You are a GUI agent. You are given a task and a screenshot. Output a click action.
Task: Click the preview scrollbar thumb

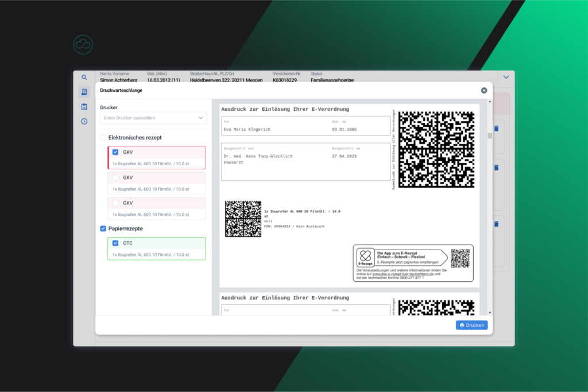pos(490,135)
